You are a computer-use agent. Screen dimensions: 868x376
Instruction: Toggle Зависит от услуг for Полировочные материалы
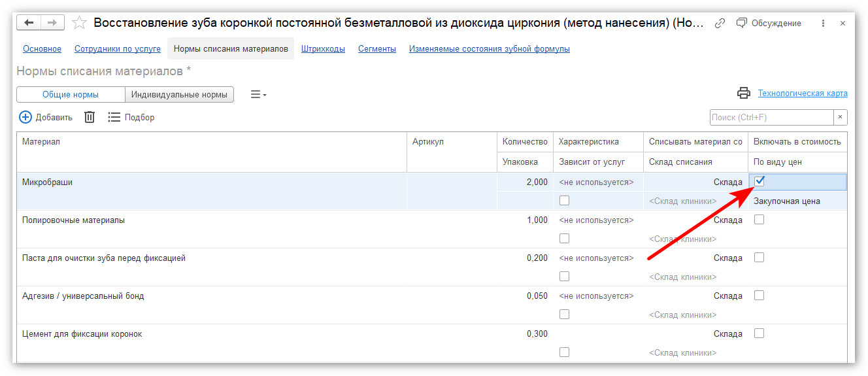click(564, 239)
